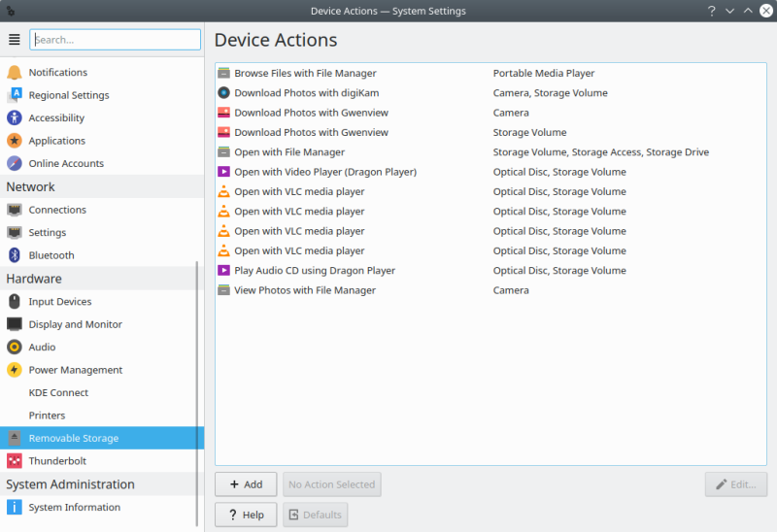Select Open with Video Player (Dragon Player)

pos(324,172)
